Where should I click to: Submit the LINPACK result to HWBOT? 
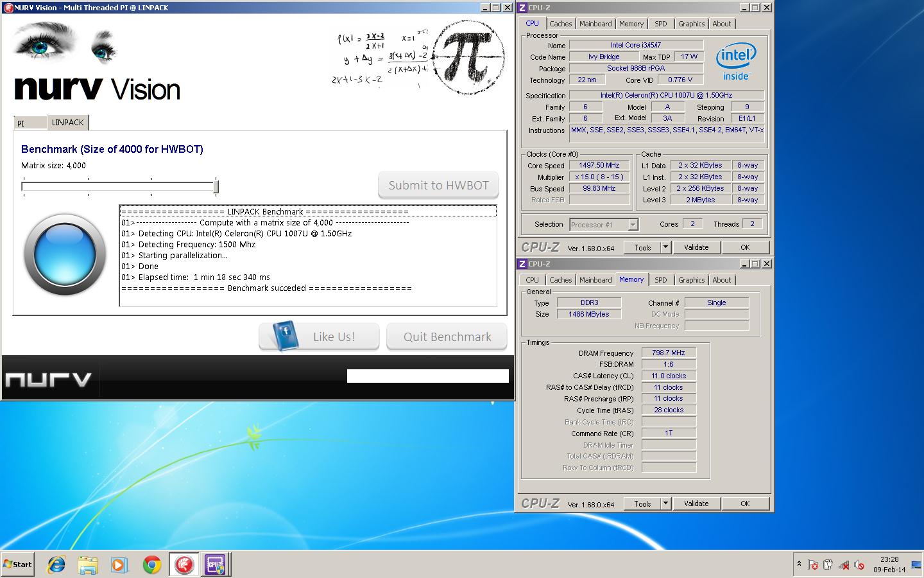(x=438, y=185)
